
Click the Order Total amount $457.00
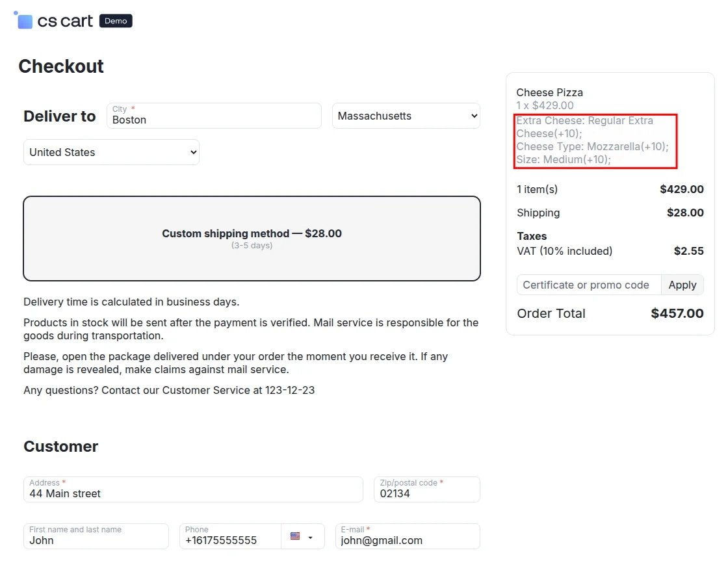pyautogui.click(x=677, y=313)
